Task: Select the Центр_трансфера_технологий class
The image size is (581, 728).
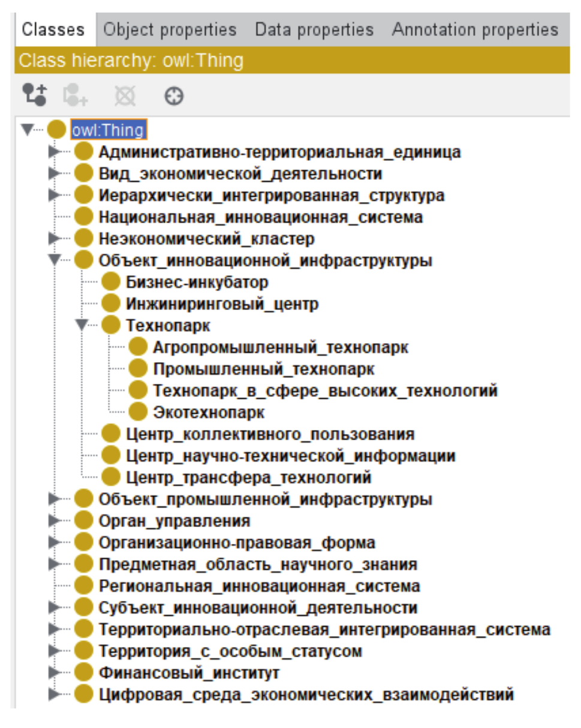Action: [249, 478]
